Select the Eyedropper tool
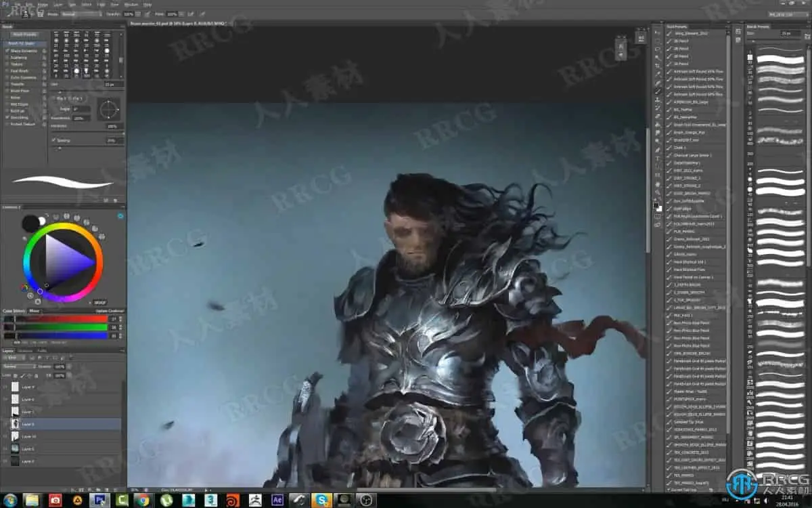The height and width of the screenshot is (508, 812). pyautogui.click(x=658, y=74)
